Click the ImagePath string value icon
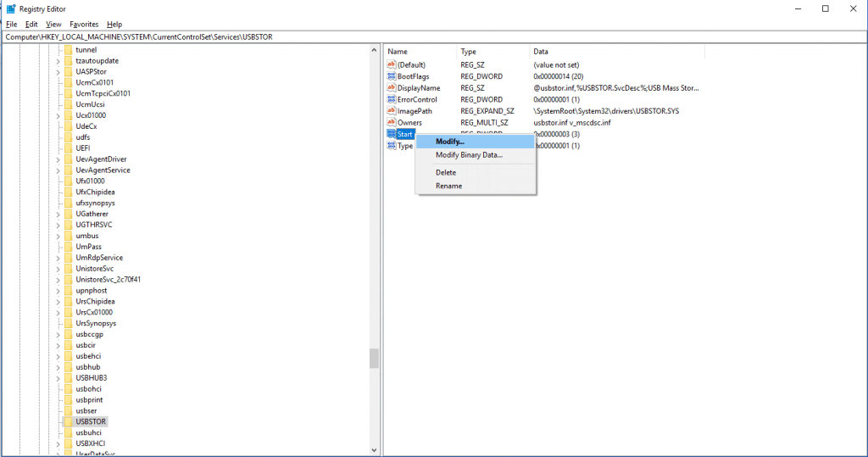Screen dimensions: 868x457 tap(392, 111)
